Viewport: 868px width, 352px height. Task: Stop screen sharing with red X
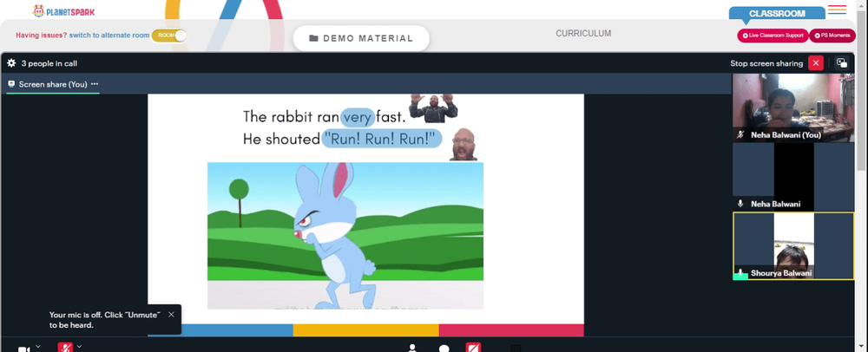coord(815,63)
